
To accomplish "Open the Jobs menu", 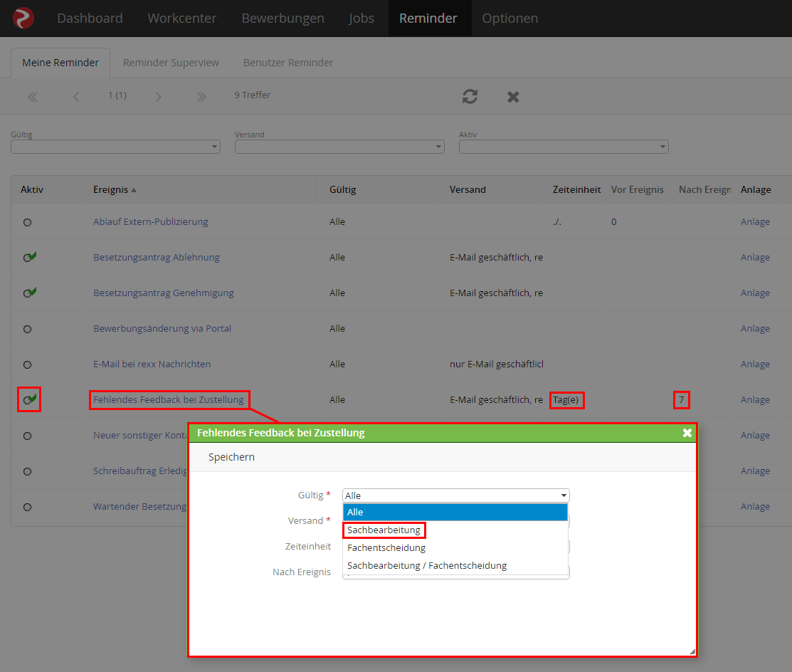I will 361,19.
